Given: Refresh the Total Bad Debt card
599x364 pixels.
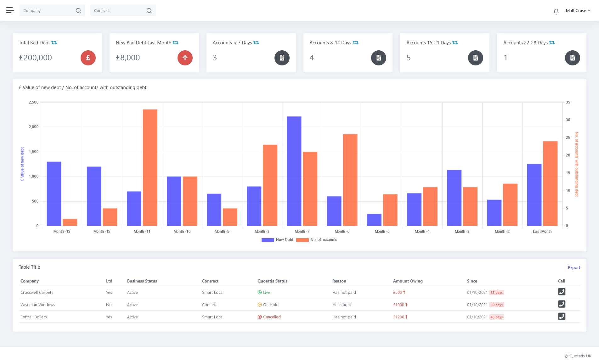Looking at the screenshot, I should point(54,43).
